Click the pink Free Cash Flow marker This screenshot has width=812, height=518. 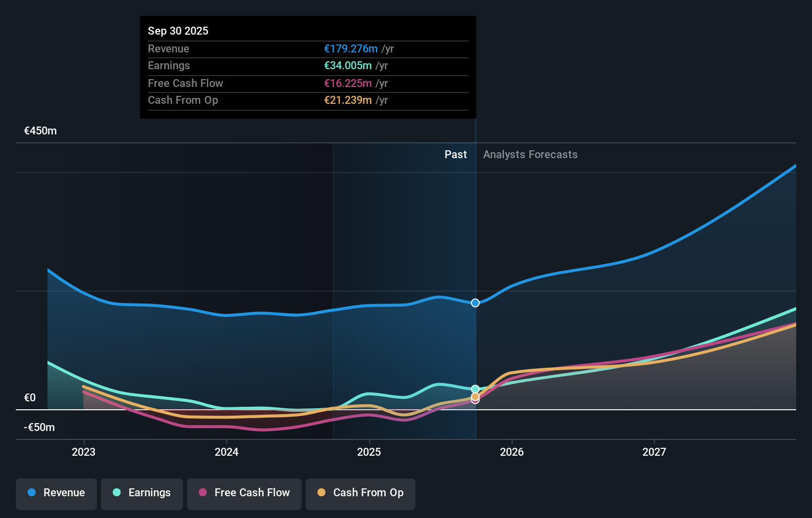pos(475,400)
